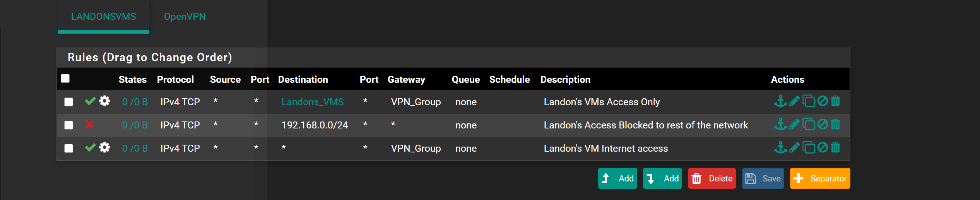Add rule to top of list

pyautogui.click(x=617, y=178)
